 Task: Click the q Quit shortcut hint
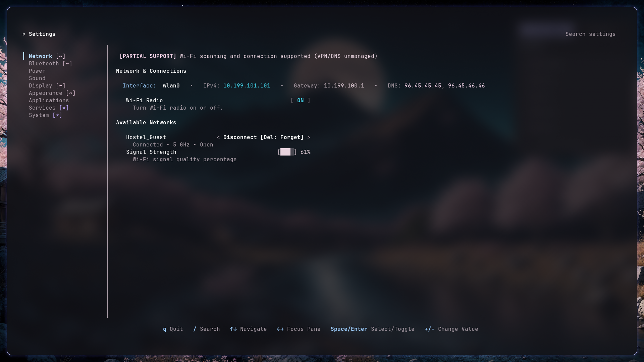[x=173, y=329]
